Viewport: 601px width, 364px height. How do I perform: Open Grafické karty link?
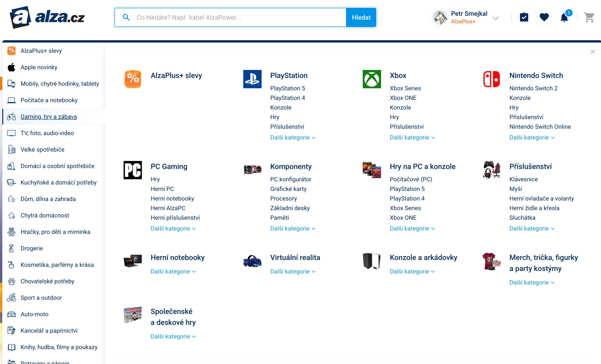(x=288, y=189)
